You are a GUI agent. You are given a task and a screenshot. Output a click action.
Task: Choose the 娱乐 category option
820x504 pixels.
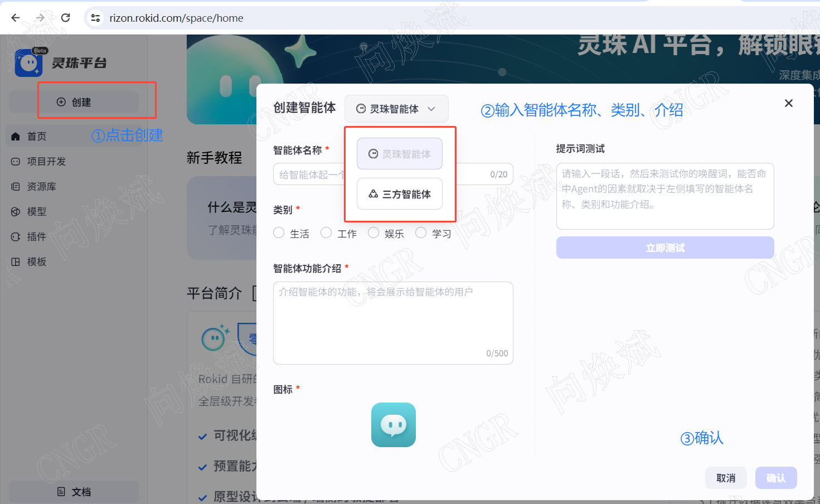pyautogui.click(x=373, y=232)
